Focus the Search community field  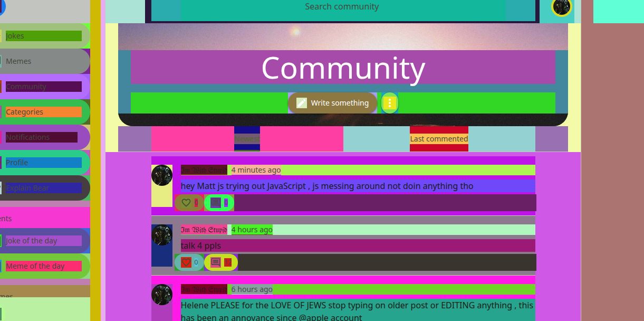(342, 7)
